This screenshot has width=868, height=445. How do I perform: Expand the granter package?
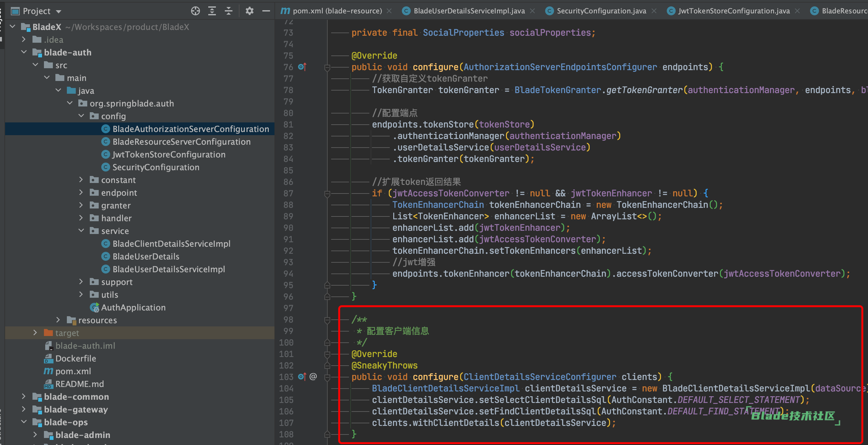tap(81, 205)
